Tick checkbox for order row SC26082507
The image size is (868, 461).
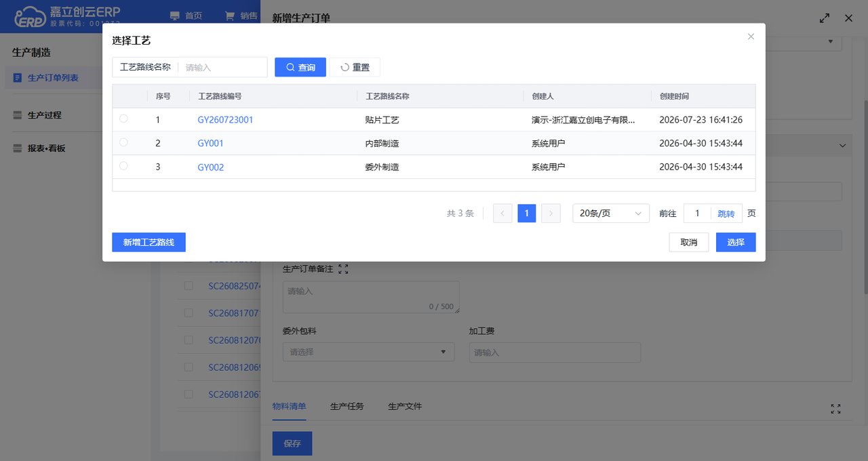(189, 286)
